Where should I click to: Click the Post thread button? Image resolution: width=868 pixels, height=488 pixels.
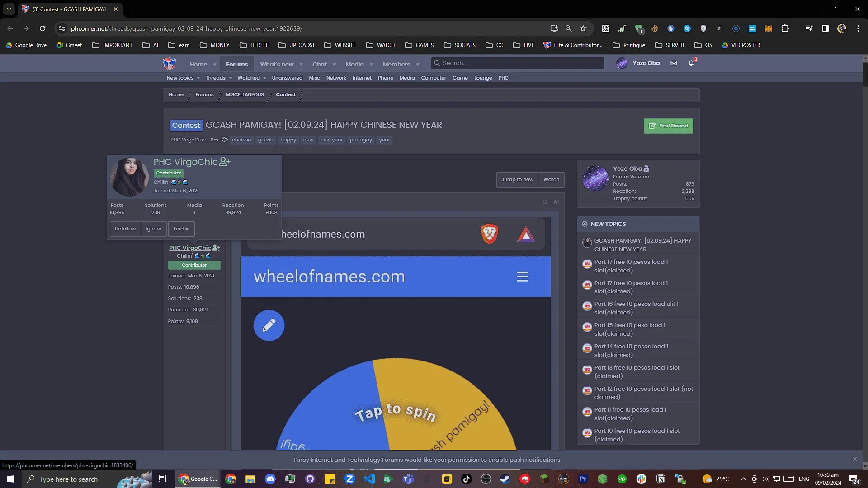[x=668, y=126]
